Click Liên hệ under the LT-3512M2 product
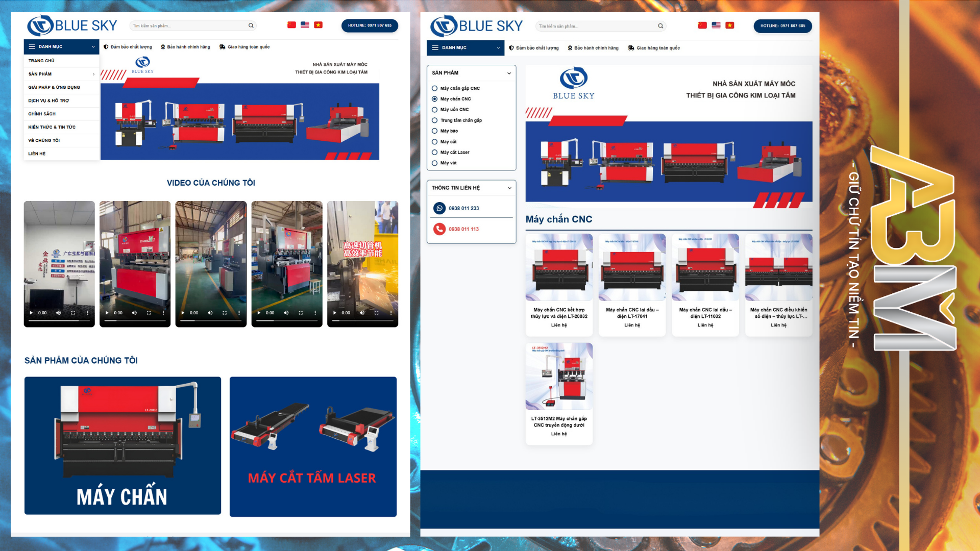 point(559,434)
